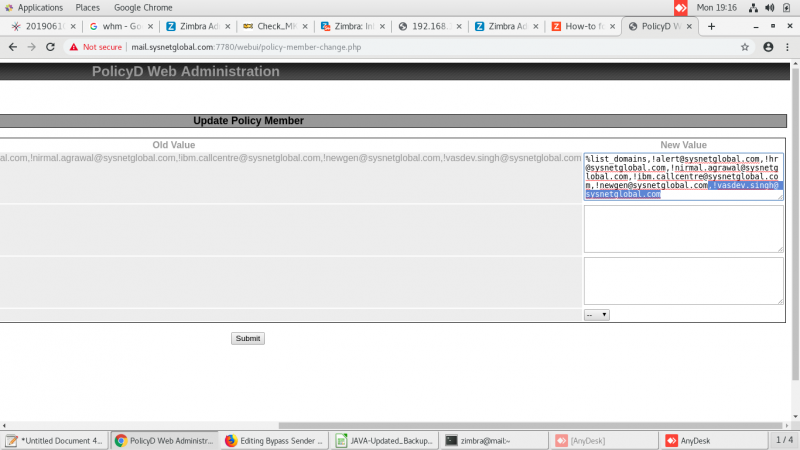Open the Places menu
This screenshot has height=450, width=800.
pos(88,8)
